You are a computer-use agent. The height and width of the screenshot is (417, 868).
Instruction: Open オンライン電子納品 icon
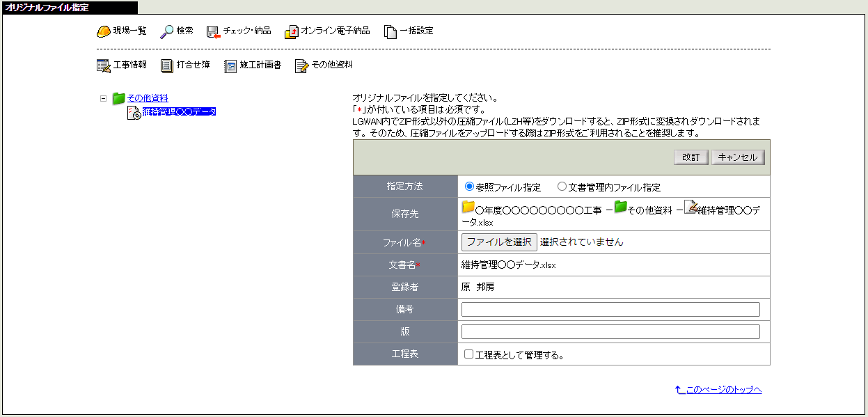(291, 31)
